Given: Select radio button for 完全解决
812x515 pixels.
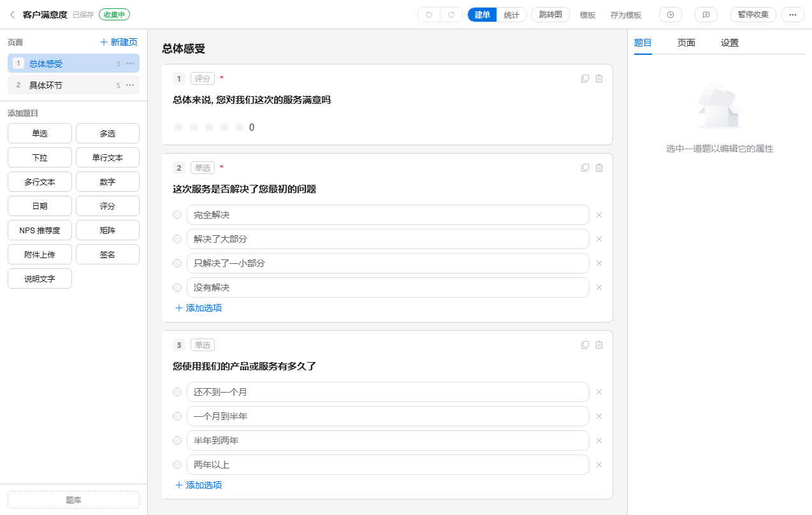Looking at the screenshot, I should coord(177,215).
